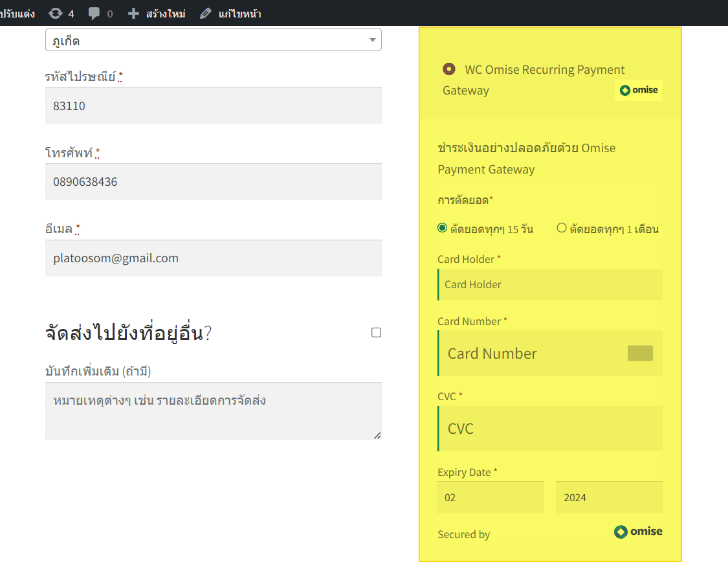
Task: Choose the 1-month billing cycle option
Action: point(562,228)
